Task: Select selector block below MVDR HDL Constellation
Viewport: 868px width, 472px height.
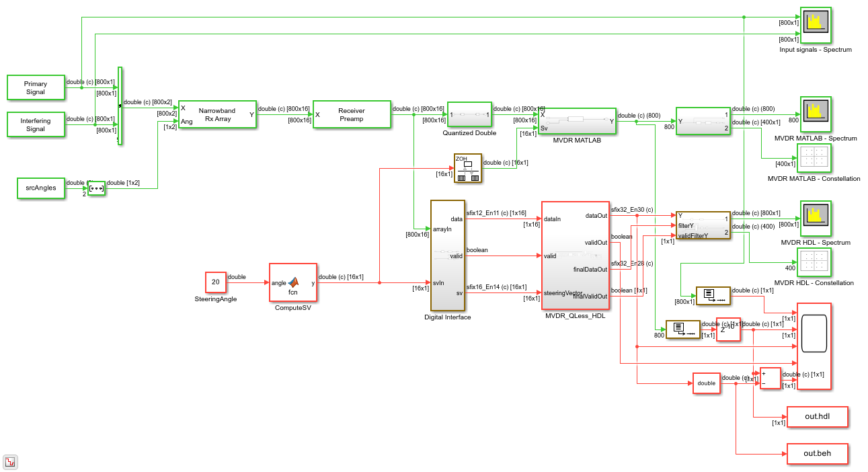Action: coord(713,295)
